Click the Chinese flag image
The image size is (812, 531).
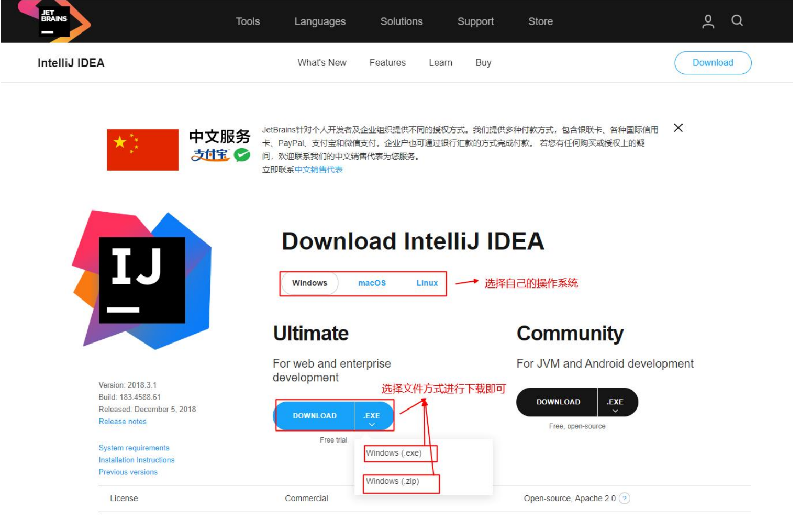click(x=142, y=150)
